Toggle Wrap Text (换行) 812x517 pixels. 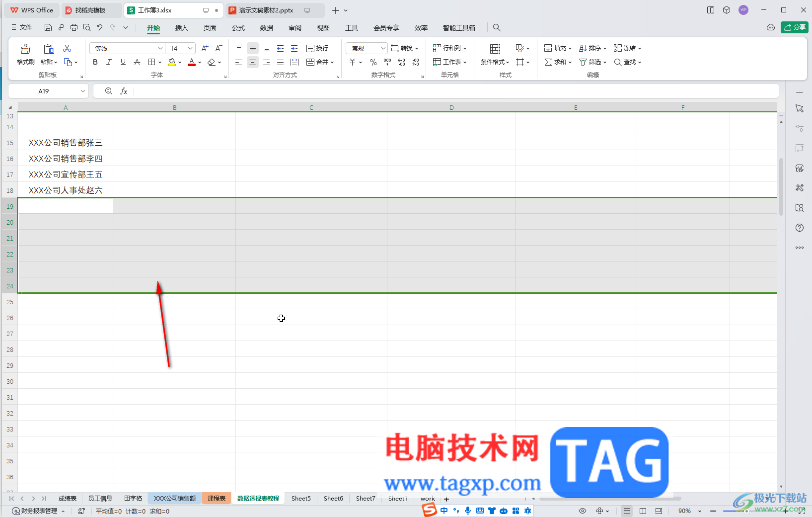317,48
